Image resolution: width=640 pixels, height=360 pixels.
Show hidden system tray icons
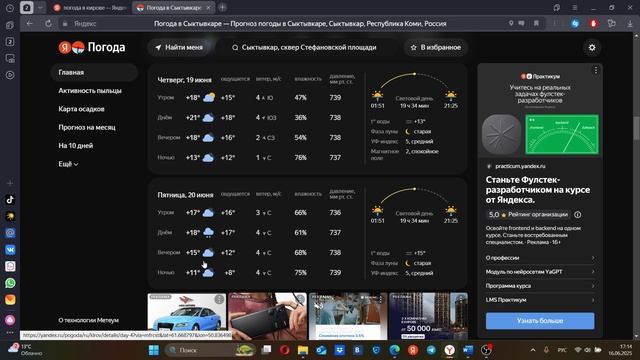click(x=533, y=350)
